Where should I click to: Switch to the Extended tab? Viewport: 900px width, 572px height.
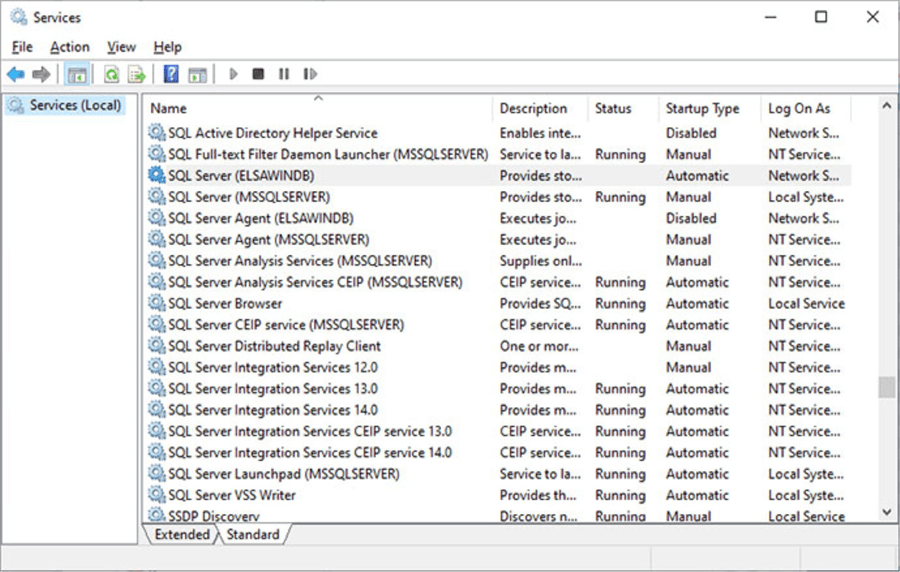point(182,534)
